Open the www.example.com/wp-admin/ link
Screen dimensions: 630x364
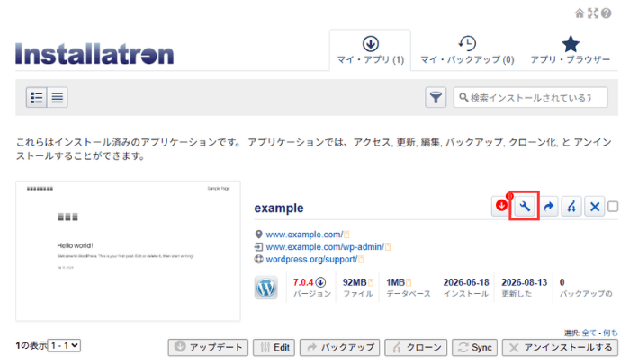pyautogui.click(x=325, y=247)
